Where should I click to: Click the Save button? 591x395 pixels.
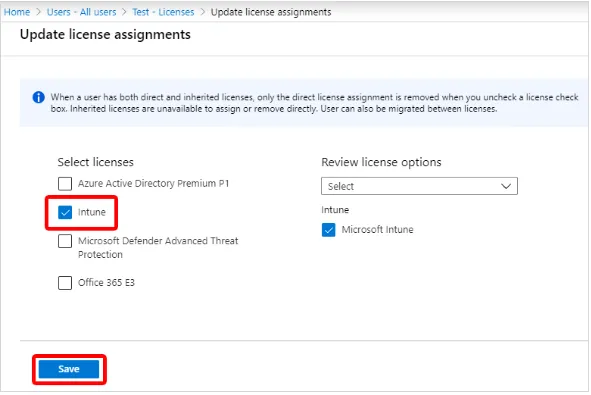coord(69,369)
